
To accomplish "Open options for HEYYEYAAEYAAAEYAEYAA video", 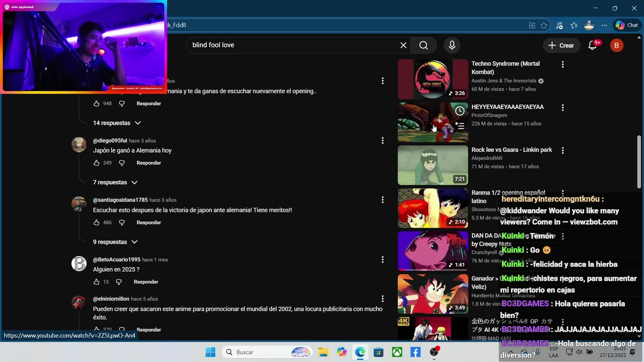I will 562,107.
